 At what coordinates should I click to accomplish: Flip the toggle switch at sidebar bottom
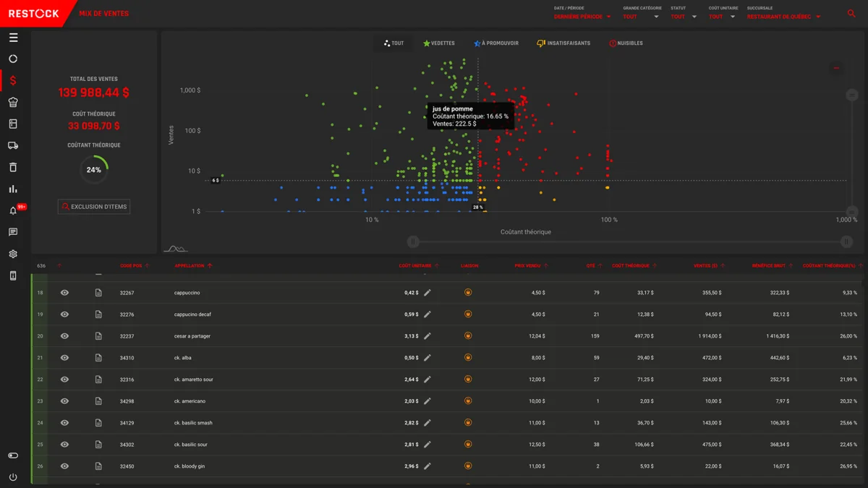click(13, 455)
